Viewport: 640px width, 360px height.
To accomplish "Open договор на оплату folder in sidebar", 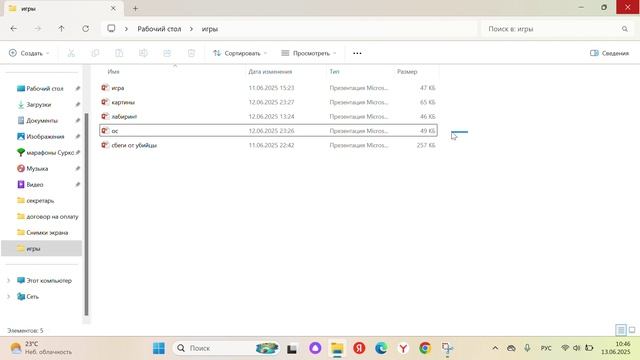I will pyautogui.click(x=52, y=216).
